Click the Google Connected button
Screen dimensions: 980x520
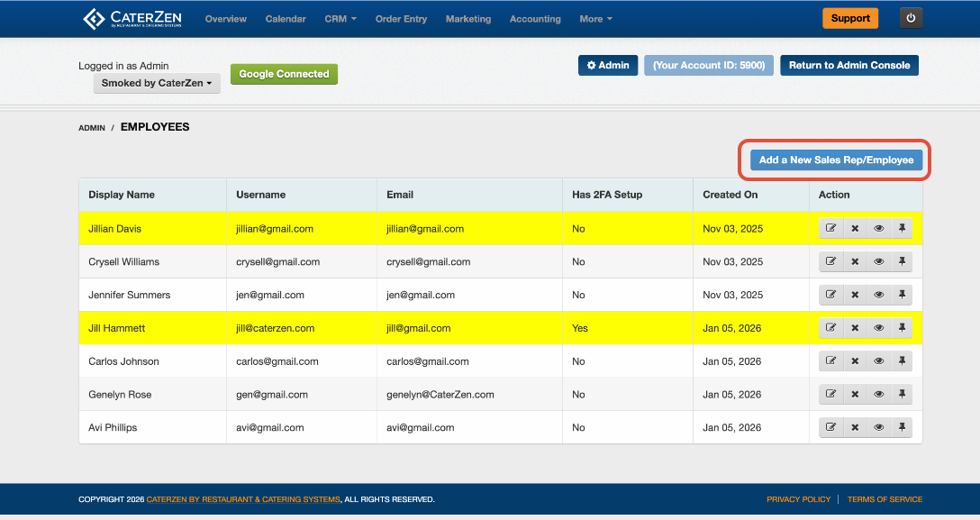point(284,74)
